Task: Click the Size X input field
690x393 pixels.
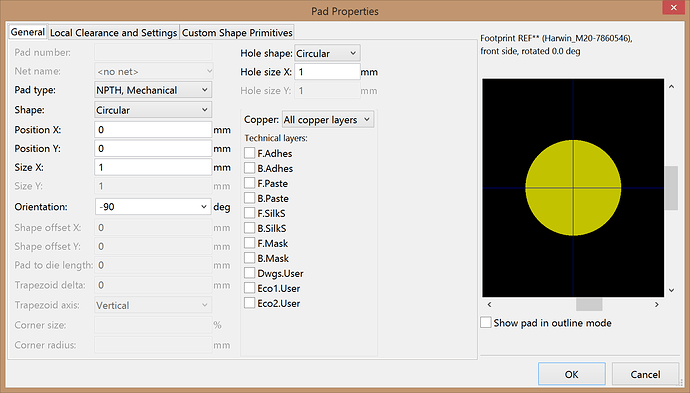Action: [153, 167]
